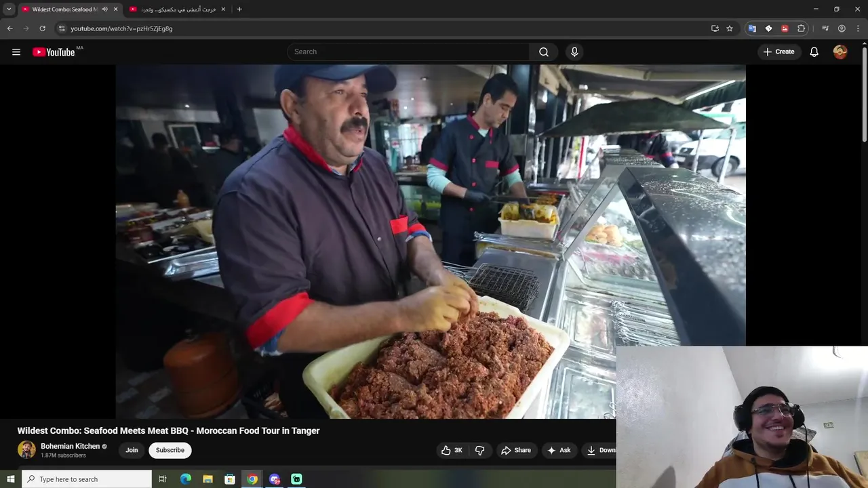The width and height of the screenshot is (868, 488).
Task: Launch Microsoft Edge from the taskbar
Action: tap(185, 479)
